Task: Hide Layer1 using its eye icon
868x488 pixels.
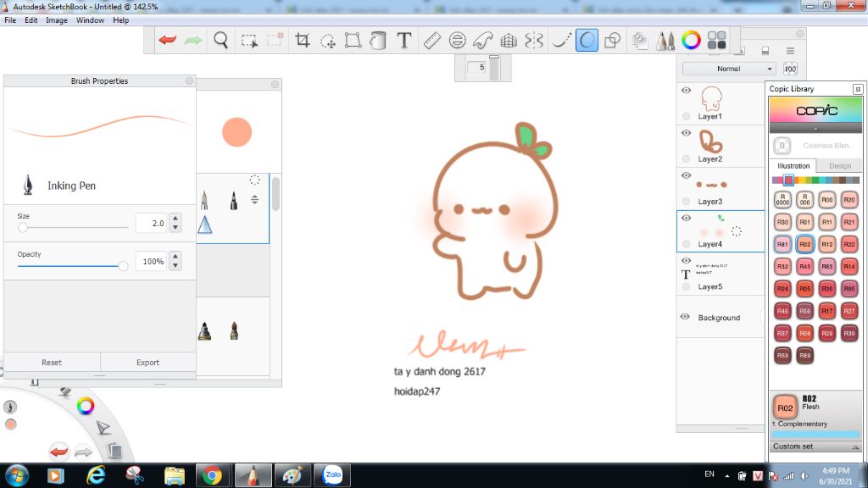Action: tap(686, 90)
